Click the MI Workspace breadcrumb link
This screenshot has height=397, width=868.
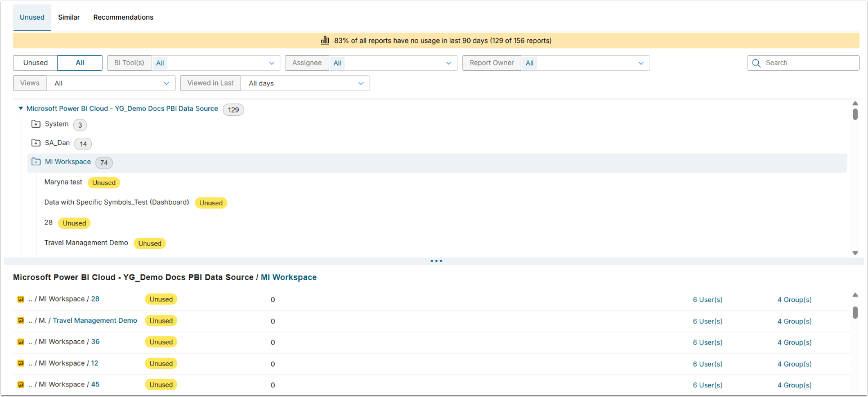pos(289,277)
